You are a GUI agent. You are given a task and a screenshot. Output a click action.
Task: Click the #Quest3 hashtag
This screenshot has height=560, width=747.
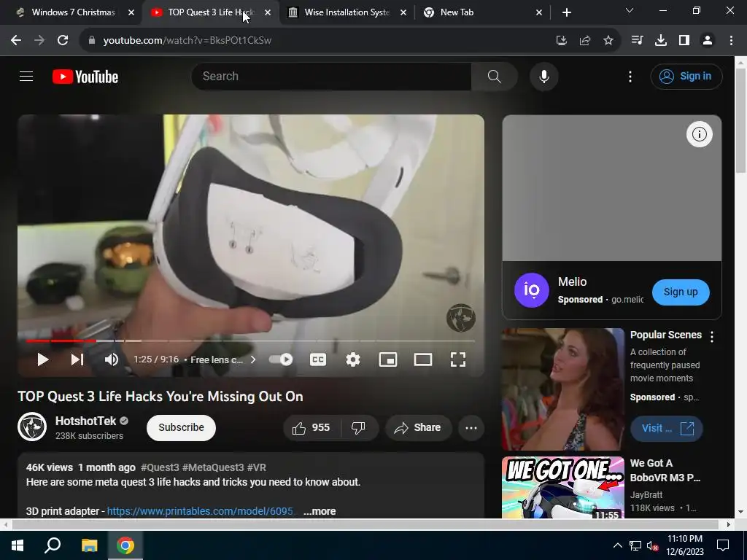pos(160,467)
